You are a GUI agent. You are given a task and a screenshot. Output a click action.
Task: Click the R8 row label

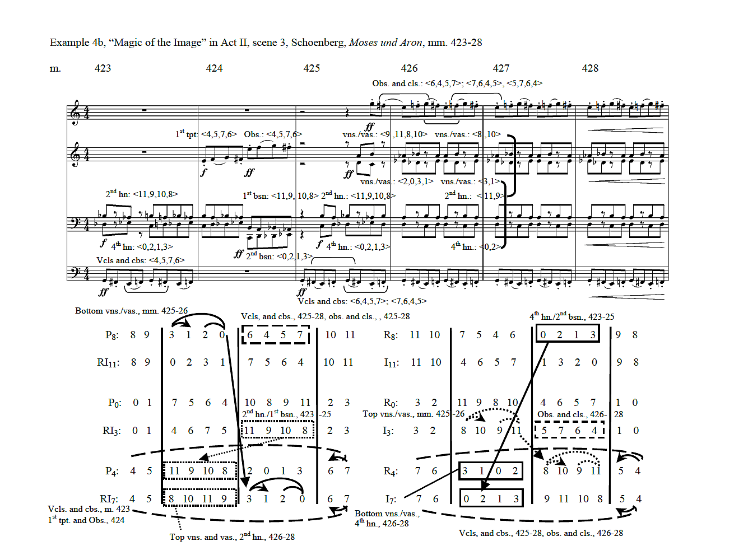click(391, 335)
